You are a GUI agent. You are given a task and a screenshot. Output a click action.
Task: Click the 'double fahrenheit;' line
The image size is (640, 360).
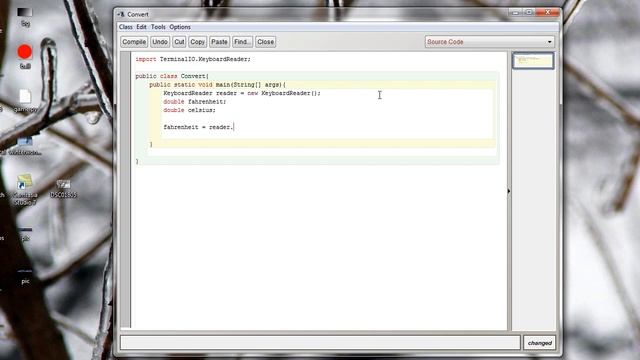(x=195, y=102)
